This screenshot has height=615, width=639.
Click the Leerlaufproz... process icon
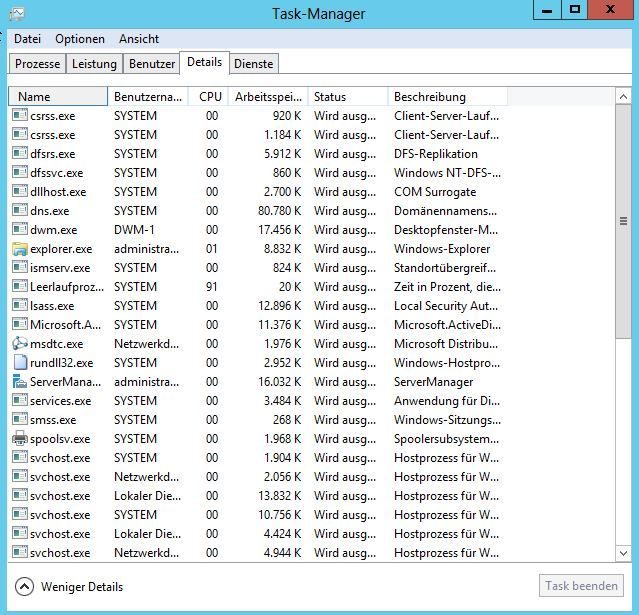(20, 287)
